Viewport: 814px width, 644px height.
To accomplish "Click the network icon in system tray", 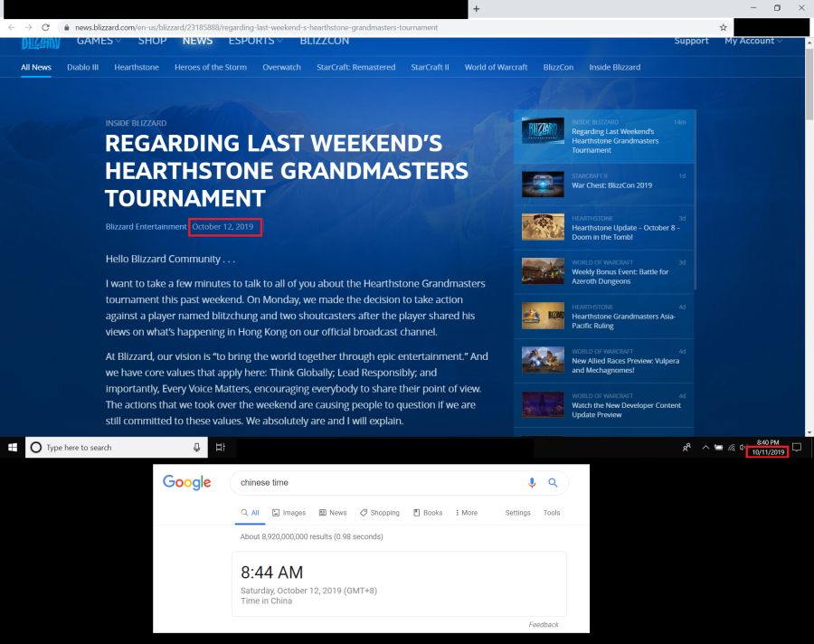I will tap(732, 447).
